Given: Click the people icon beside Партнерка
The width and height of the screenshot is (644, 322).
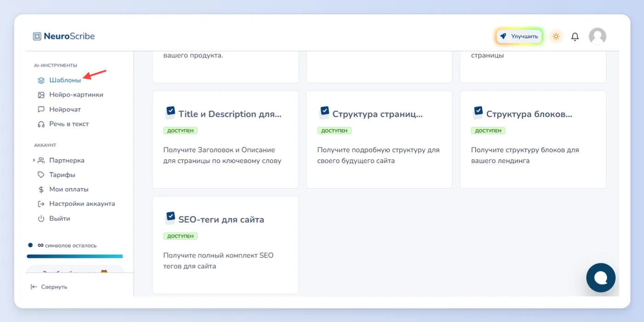Looking at the screenshot, I should (41, 161).
